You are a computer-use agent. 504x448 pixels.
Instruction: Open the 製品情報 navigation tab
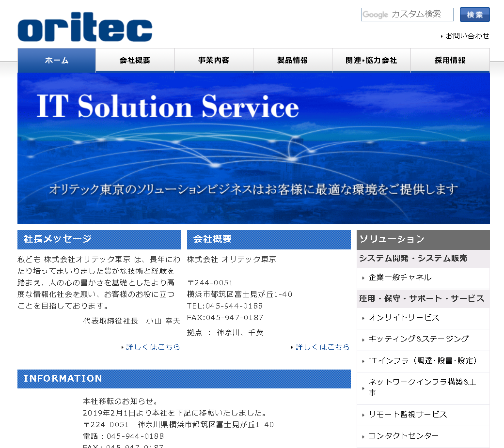point(293,61)
